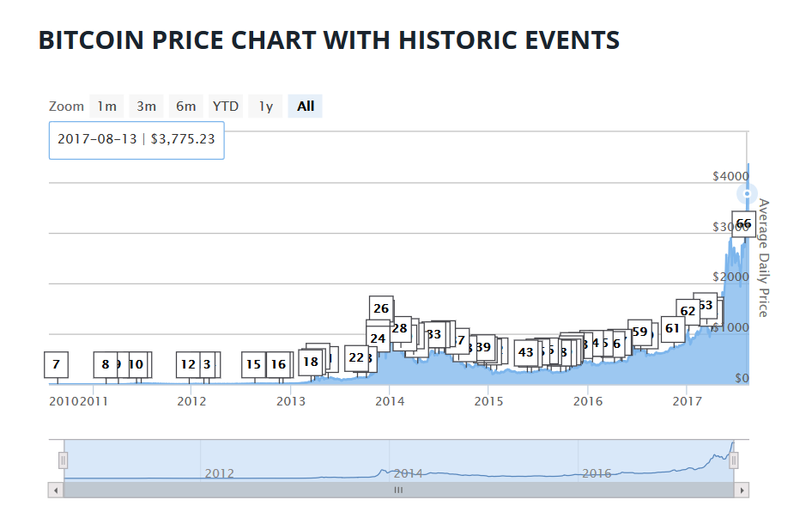Click the navigator's left range handle
Image resolution: width=812 pixels, height=518 pixels.
pyautogui.click(x=64, y=460)
